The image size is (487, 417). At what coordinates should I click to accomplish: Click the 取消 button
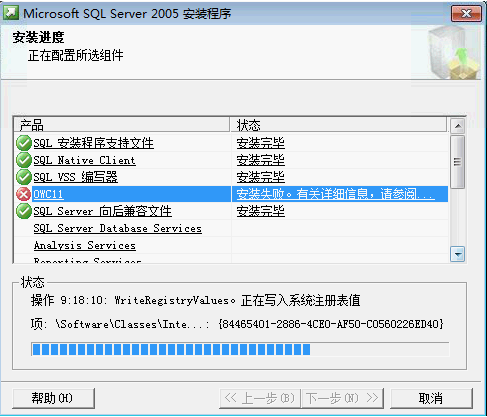pos(431,398)
